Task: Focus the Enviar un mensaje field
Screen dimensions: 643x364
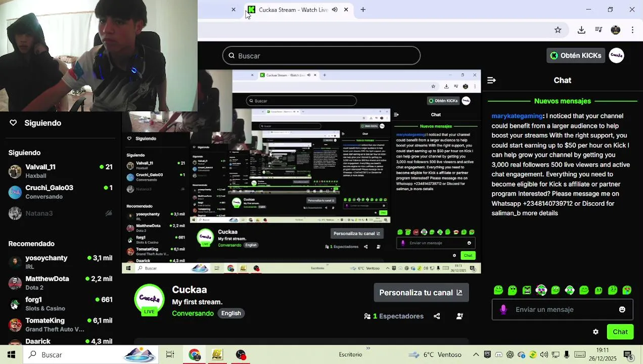Action: click(x=562, y=309)
